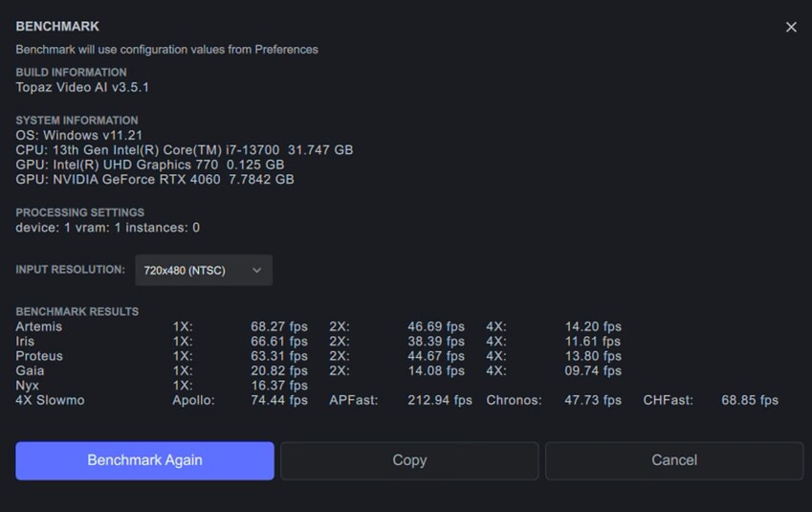The width and height of the screenshot is (812, 512).
Task: Click Proteus 1X value 63.31 fps
Action: click(x=279, y=356)
